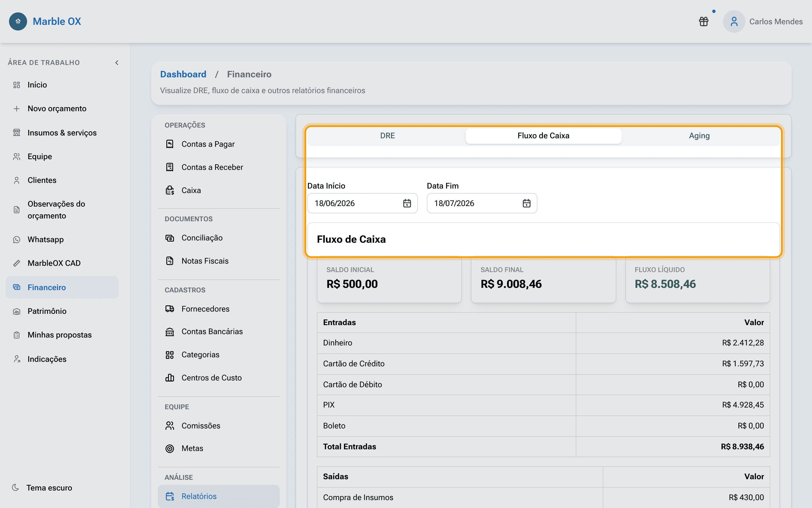Click the Notas Fiscais file icon
The height and width of the screenshot is (508, 812).
(x=170, y=261)
